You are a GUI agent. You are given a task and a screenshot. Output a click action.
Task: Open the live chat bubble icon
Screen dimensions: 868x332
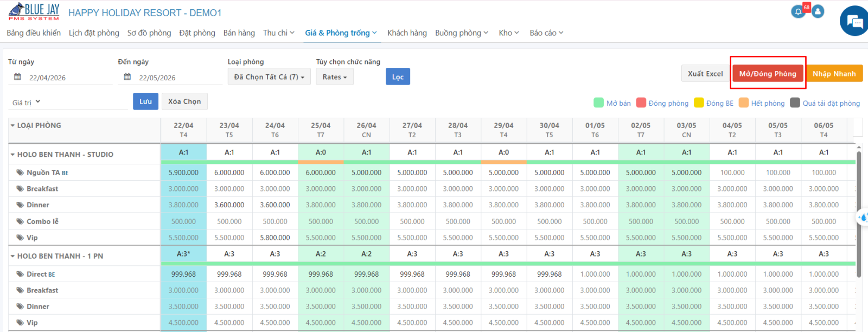tap(854, 22)
